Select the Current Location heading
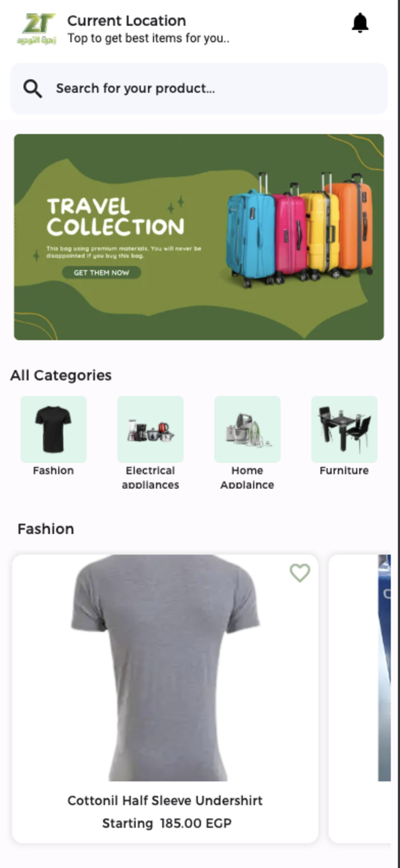The height and width of the screenshot is (868, 400). pos(126,21)
